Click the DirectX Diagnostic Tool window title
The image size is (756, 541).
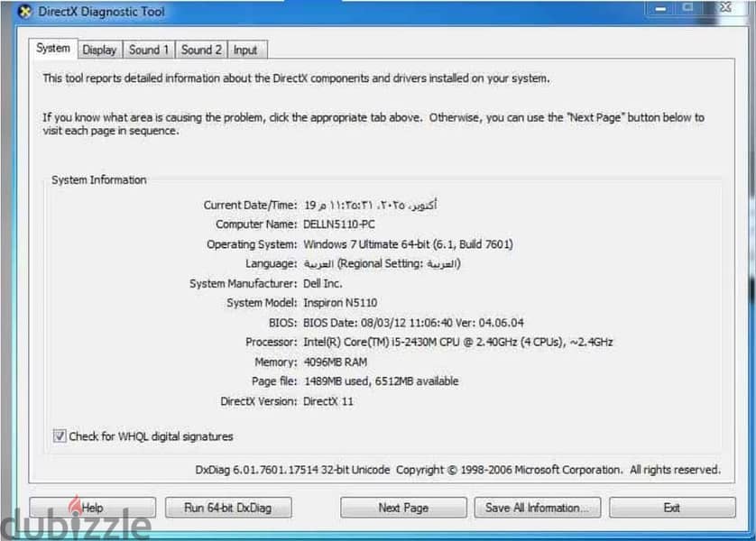tap(101, 12)
